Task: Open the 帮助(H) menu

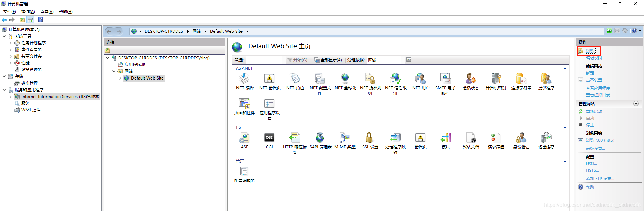Action: click(x=66, y=12)
